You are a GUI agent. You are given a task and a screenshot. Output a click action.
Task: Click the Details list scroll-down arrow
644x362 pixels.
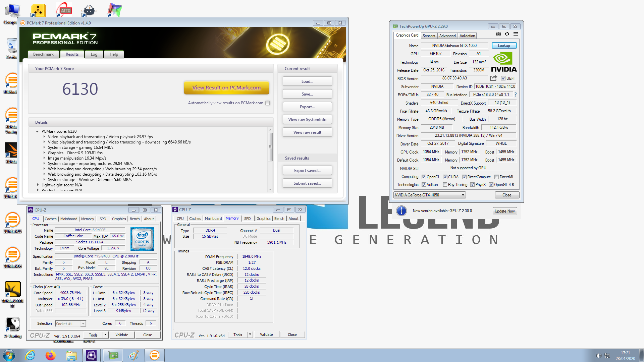(270, 190)
